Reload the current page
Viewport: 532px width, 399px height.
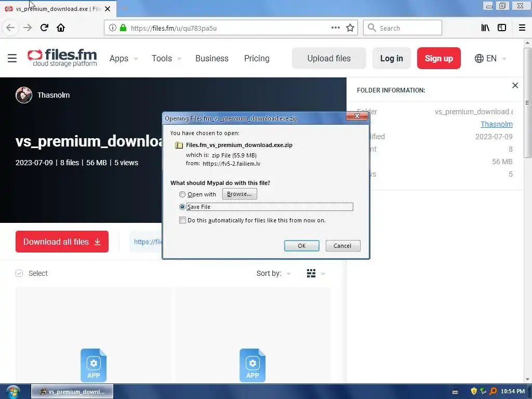pos(44,28)
